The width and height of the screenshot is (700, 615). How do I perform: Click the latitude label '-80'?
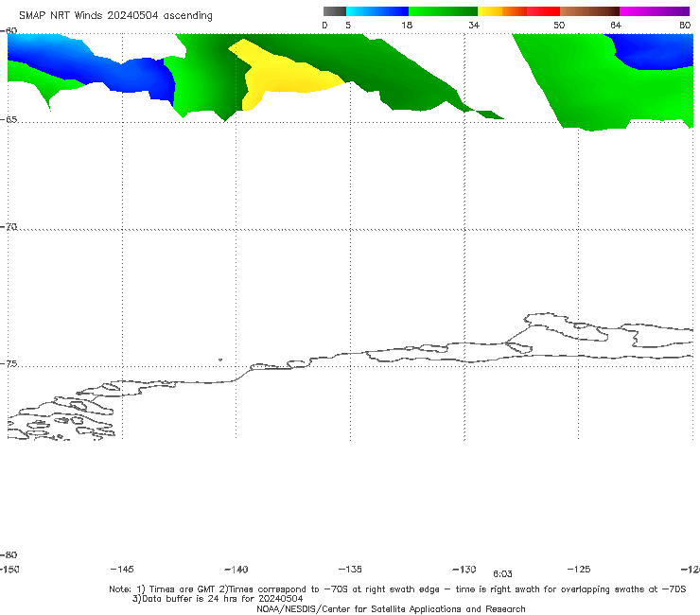[9, 554]
